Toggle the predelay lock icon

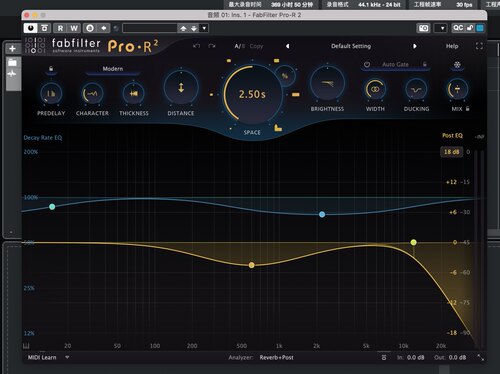tap(51, 69)
